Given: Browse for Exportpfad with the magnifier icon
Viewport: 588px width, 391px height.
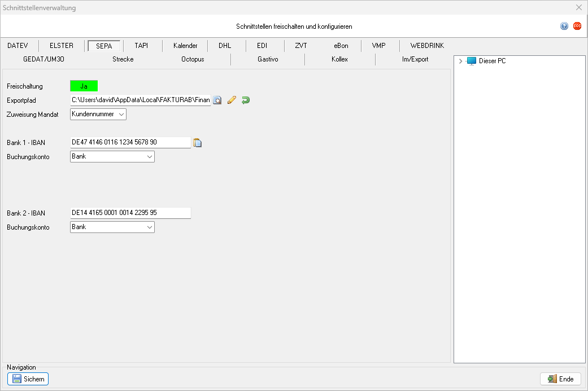Looking at the screenshot, I should (x=217, y=100).
